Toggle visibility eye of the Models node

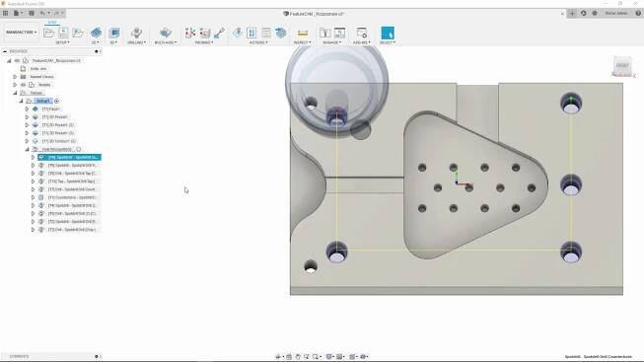point(23,85)
